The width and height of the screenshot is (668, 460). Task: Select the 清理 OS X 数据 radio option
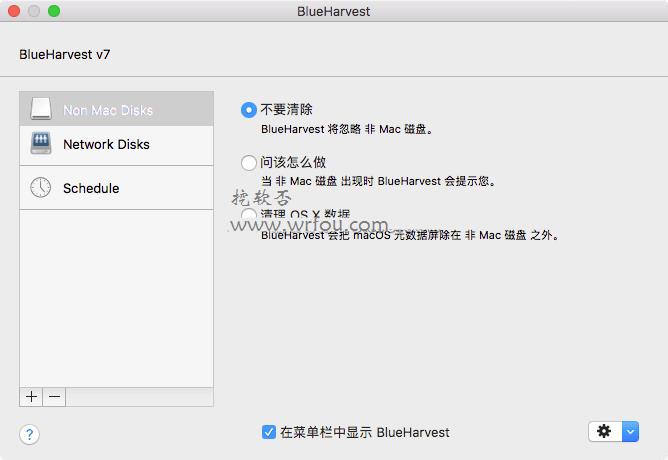click(248, 213)
